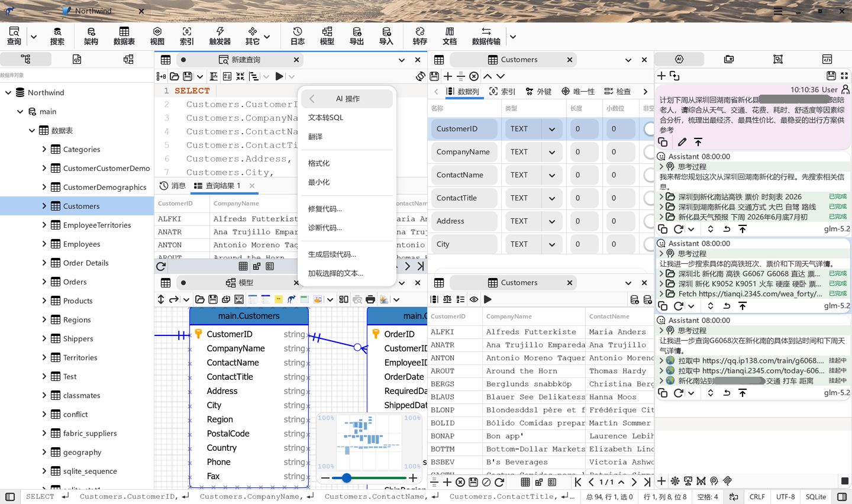Viewport: 852px width, 504px height.
Task: Click the 转存 dump icon
Action: (x=420, y=36)
